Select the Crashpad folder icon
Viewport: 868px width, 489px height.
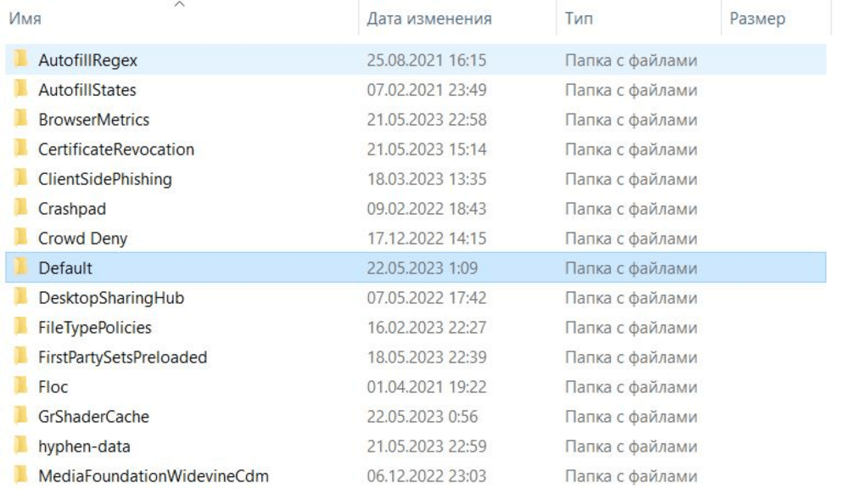tap(20, 209)
